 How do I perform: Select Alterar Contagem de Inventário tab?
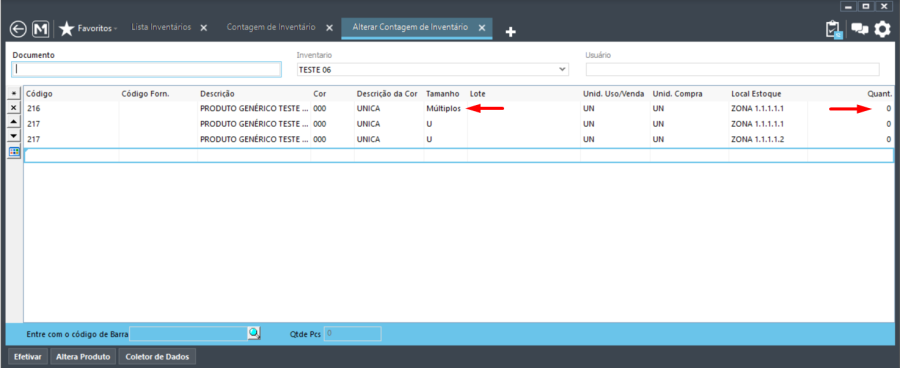click(x=410, y=27)
